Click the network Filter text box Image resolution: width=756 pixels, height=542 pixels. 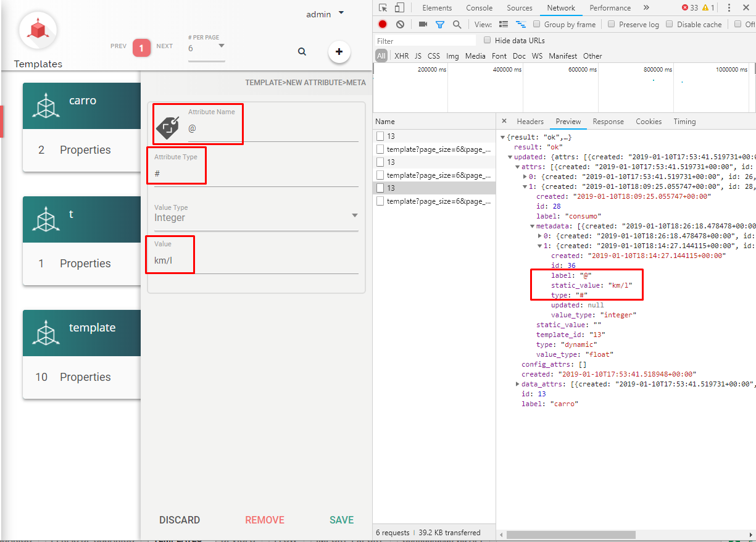click(x=426, y=41)
